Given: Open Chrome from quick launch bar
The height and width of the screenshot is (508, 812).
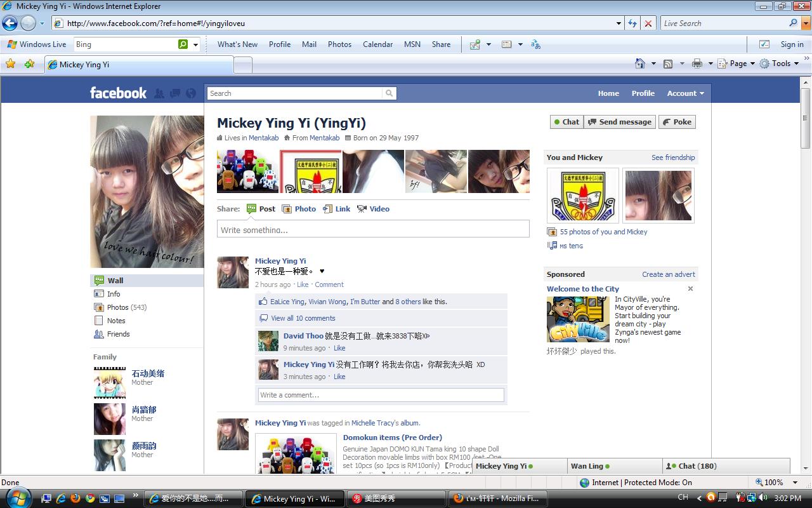Looking at the screenshot, I should [90, 498].
